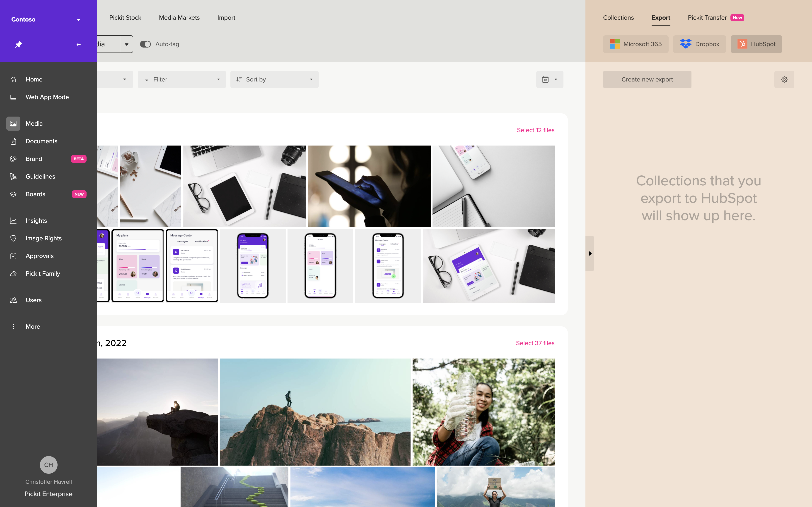Toggle the Auto-tag switch
The height and width of the screenshot is (507, 812).
coord(145,44)
